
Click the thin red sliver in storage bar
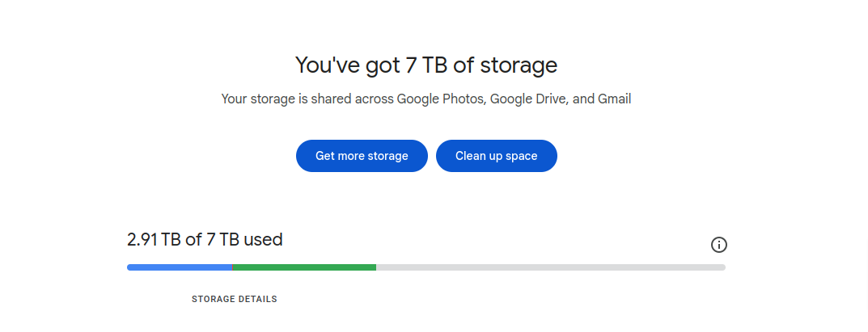[232, 267]
